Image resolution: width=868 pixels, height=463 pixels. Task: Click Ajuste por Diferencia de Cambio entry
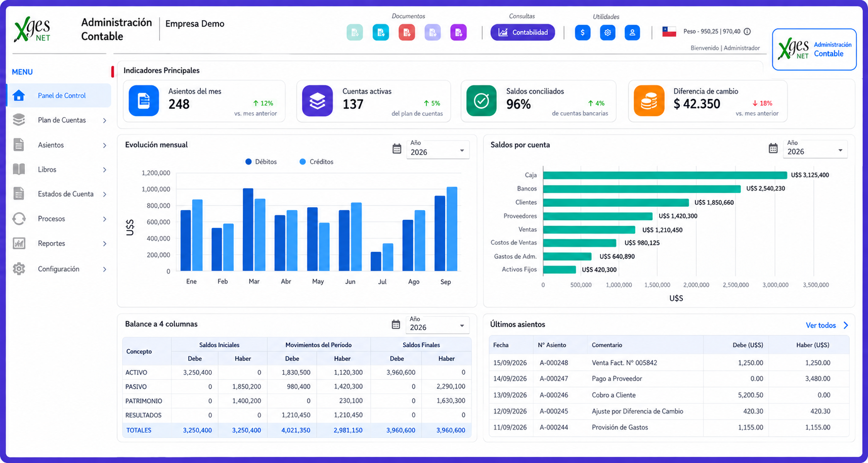637,411
